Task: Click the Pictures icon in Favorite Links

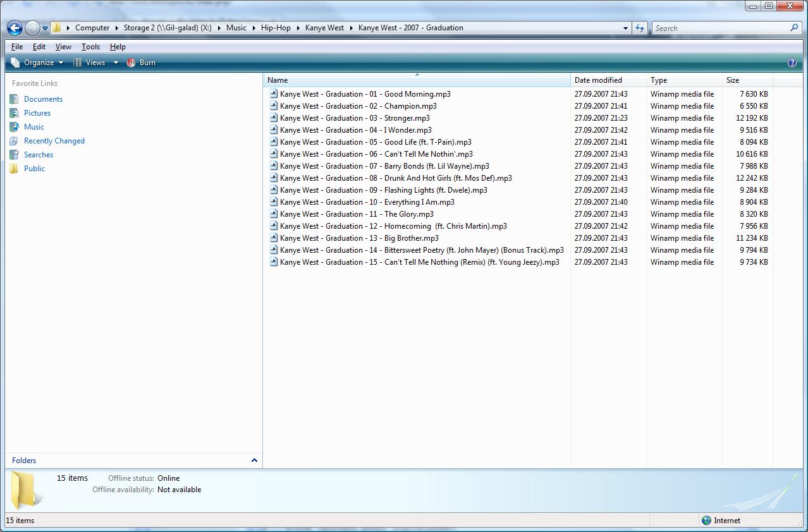Action: pyautogui.click(x=14, y=113)
